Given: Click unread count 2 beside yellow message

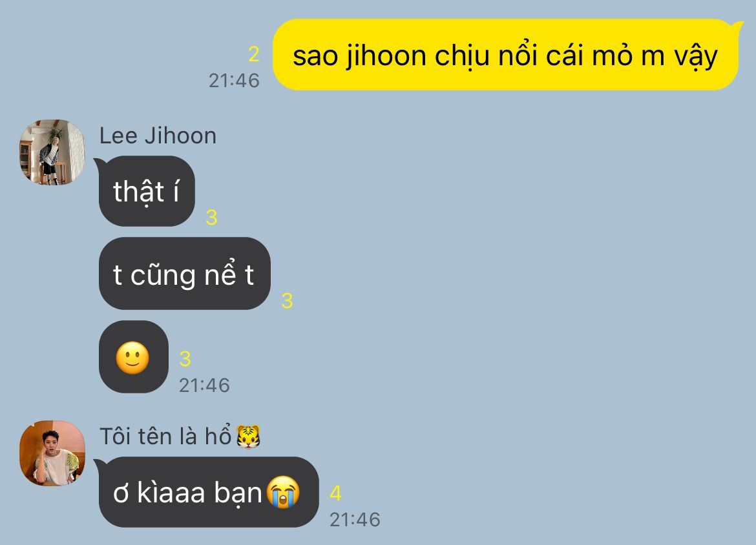Looking at the screenshot, I should click(x=254, y=54).
